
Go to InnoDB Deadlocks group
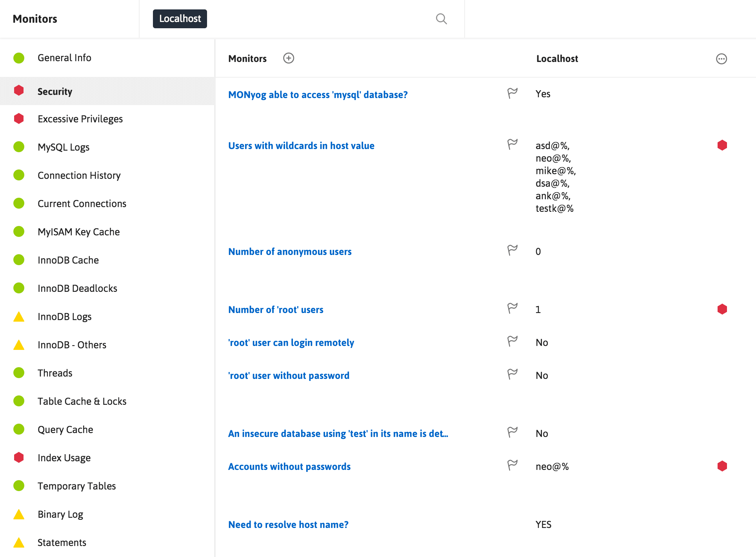point(77,288)
